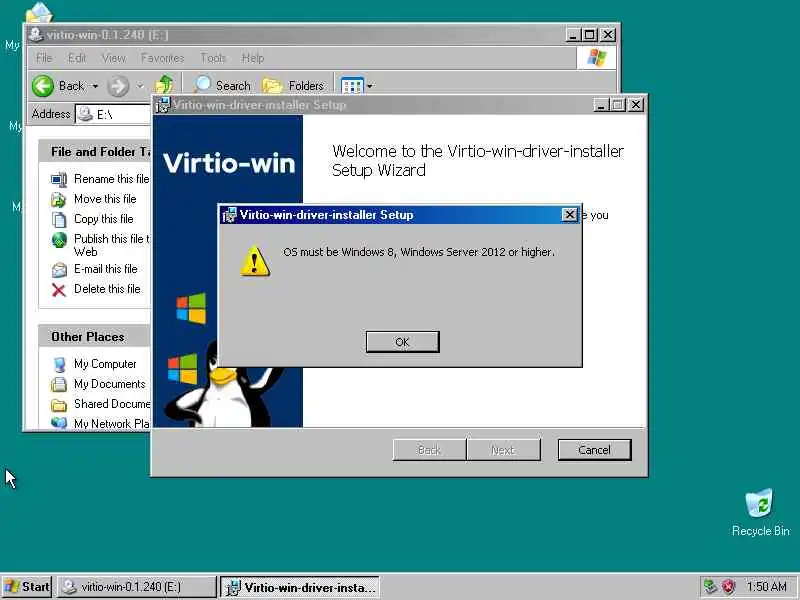Click the My Documents icon in Other Places
The width and height of the screenshot is (800, 600).
pos(59,384)
